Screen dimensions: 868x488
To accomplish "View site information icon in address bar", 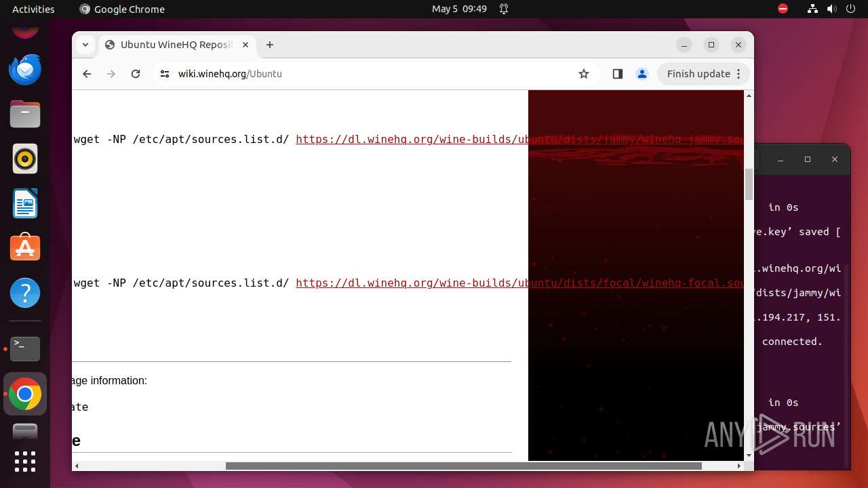I will tap(164, 74).
